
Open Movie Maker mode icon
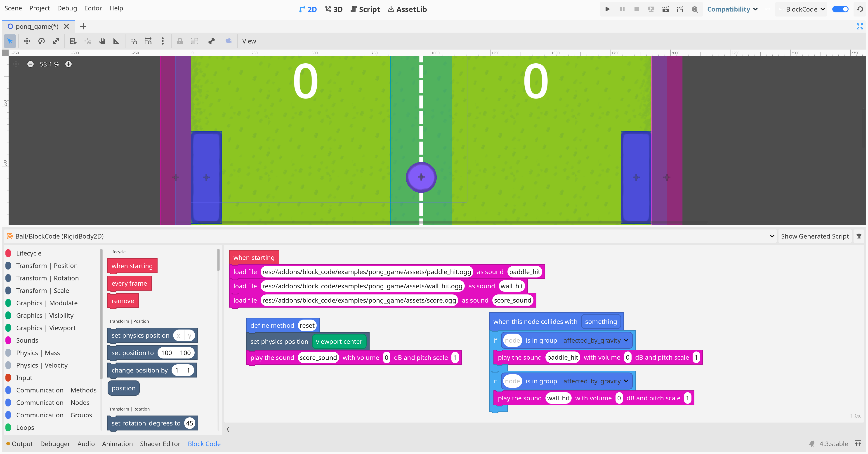695,9
